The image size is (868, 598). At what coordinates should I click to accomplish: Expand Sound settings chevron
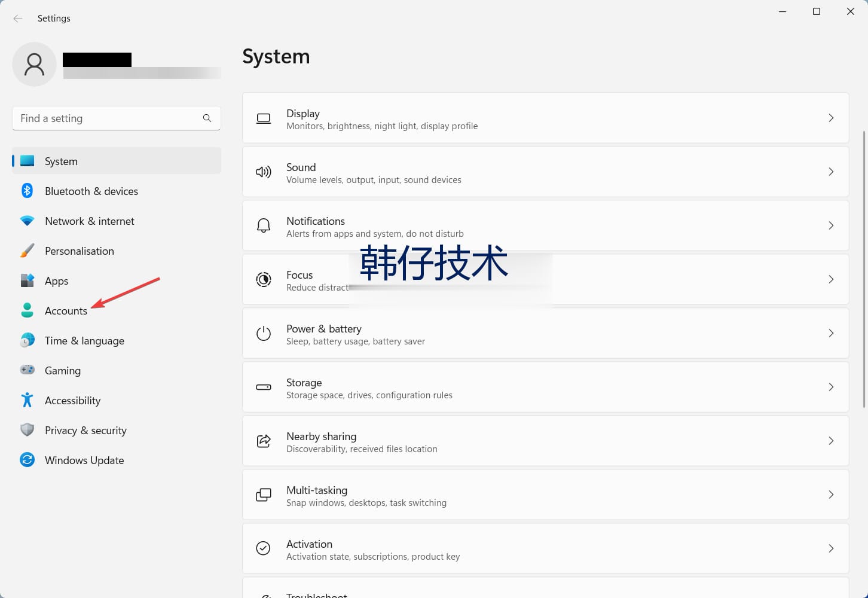pos(831,172)
